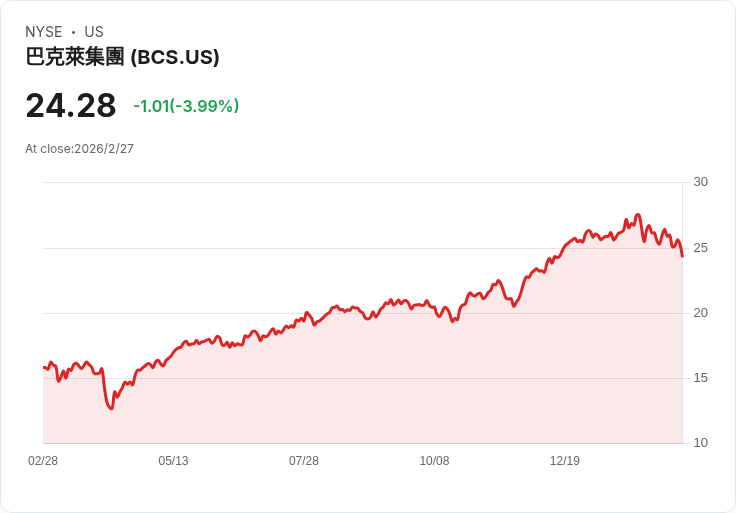Click the current price 24.28
This screenshot has height=513, width=736.
tap(71, 105)
